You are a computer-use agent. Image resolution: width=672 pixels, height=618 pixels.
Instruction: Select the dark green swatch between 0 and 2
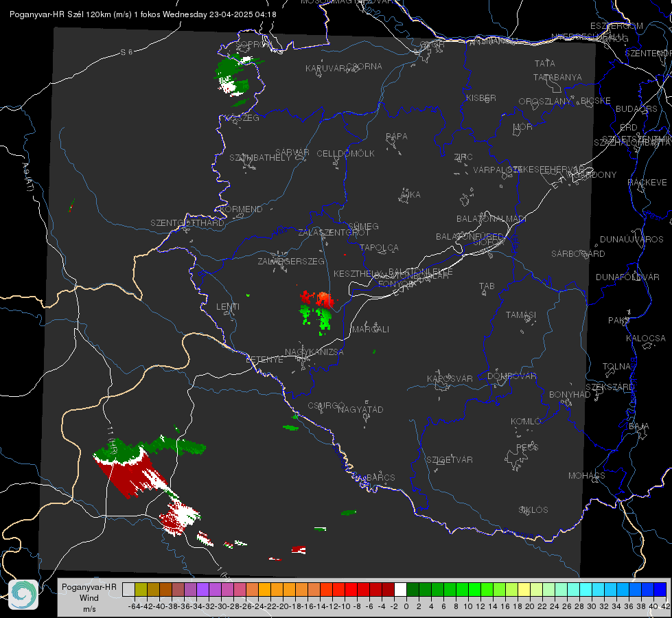point(413,589)
